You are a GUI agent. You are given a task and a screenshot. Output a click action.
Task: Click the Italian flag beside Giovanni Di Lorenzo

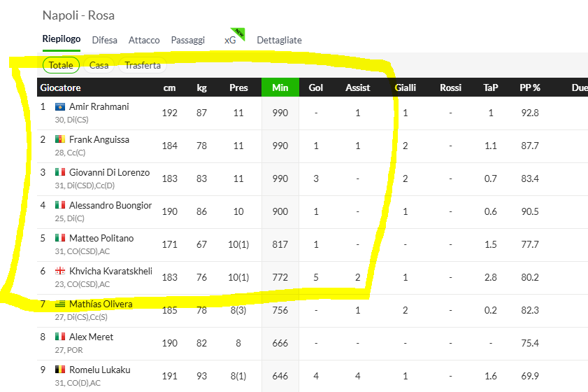60,172
